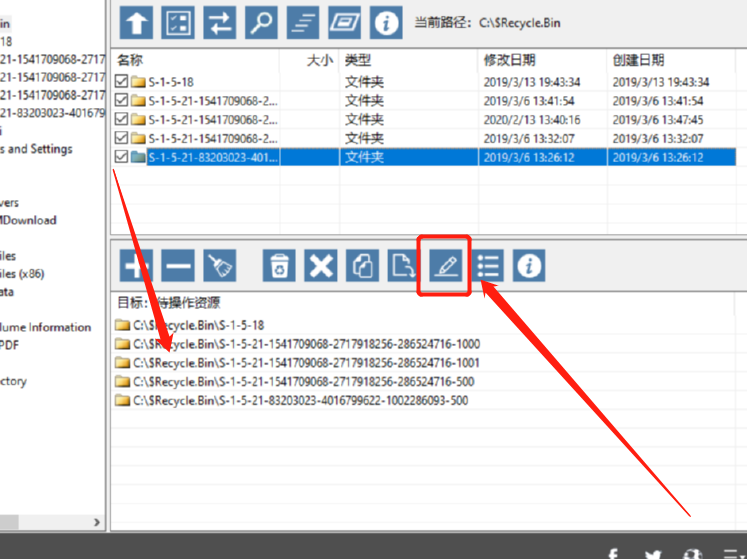Click the invert selection swap-arrows icon
Image resolution: width=747 pixels, height=560 pixels.
[x=220, y=22]
